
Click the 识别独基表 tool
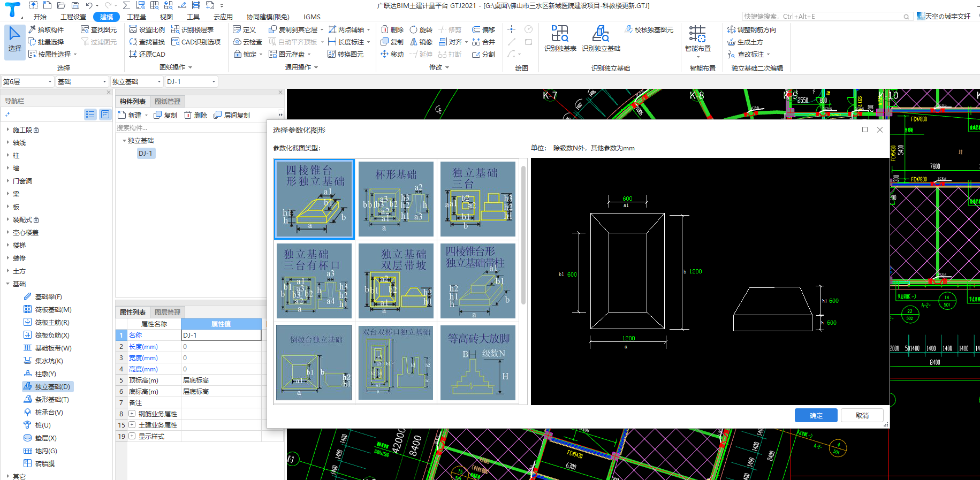pyautogui.click(x=560, y=39)
